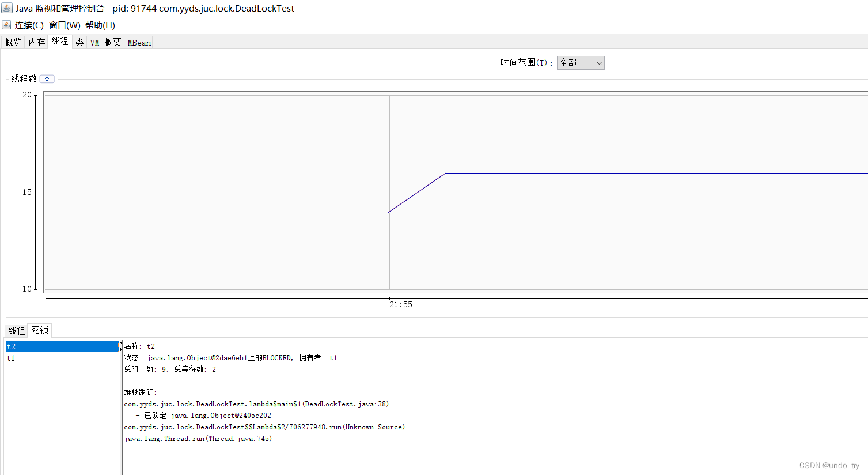Click the 名称: t2 line
The width and height of the screenshot is (868, 475).
[x=139, y=346]
